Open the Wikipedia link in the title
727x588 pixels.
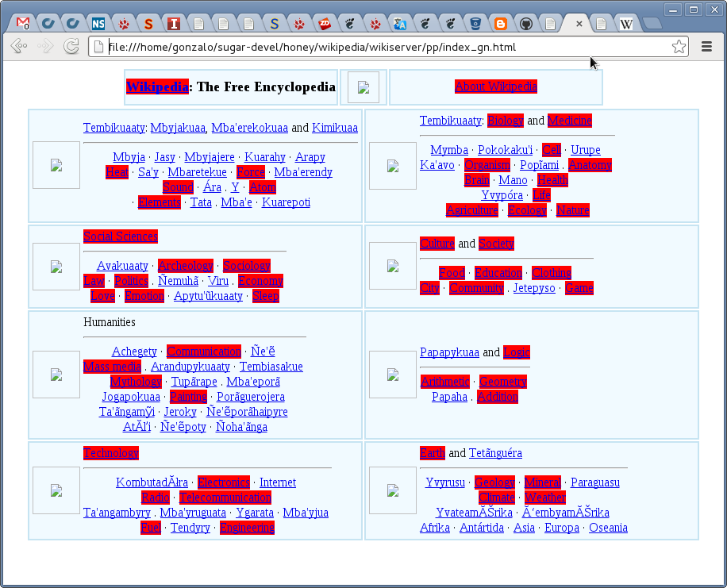pos(158,86)
